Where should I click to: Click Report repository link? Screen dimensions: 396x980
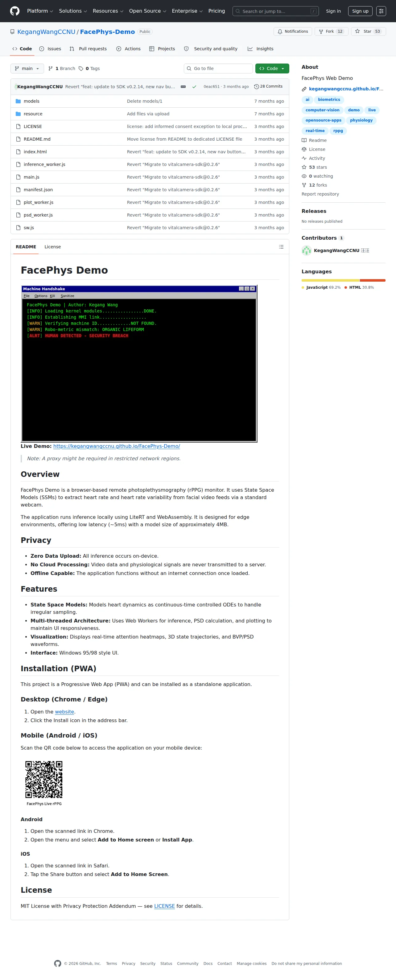pos(320,194)
